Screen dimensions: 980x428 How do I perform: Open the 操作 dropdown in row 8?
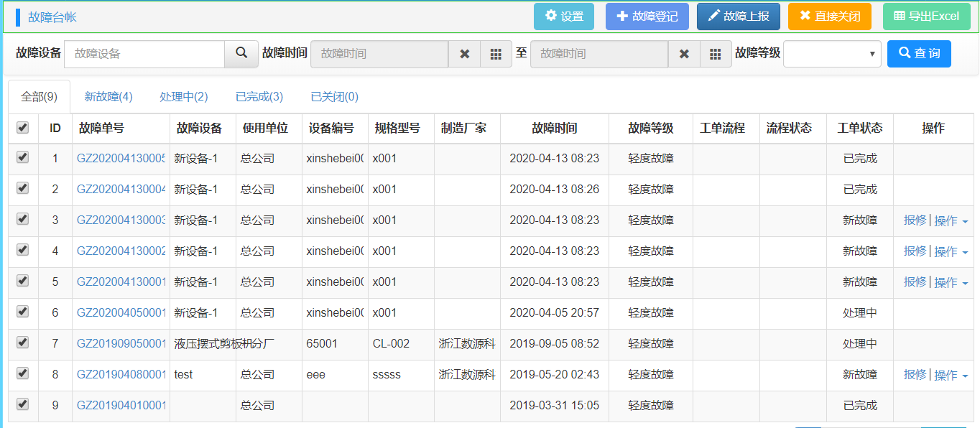tap(951, 376)
